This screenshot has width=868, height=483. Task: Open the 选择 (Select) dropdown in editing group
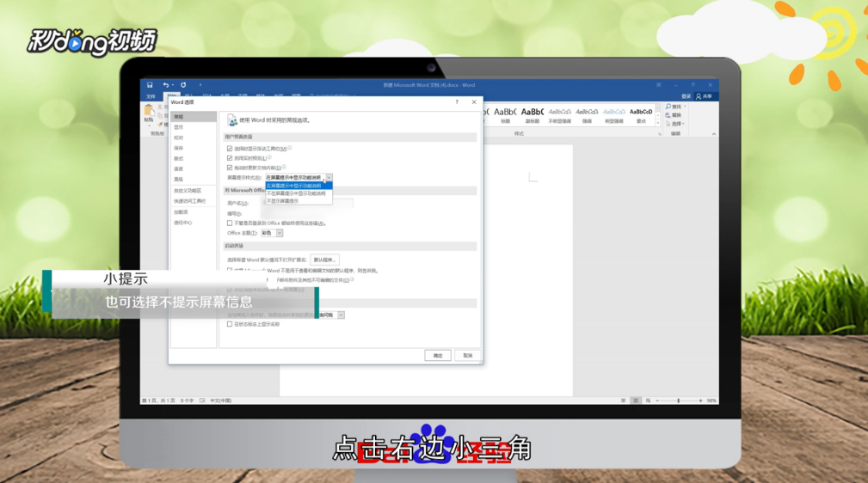tap(675, 124)
